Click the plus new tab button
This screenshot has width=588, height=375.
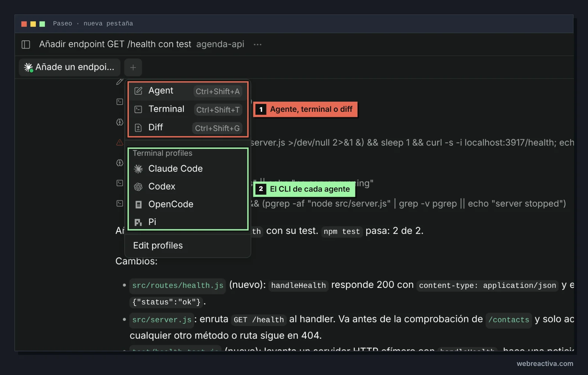pyautogui.click(x=133, y=67)
